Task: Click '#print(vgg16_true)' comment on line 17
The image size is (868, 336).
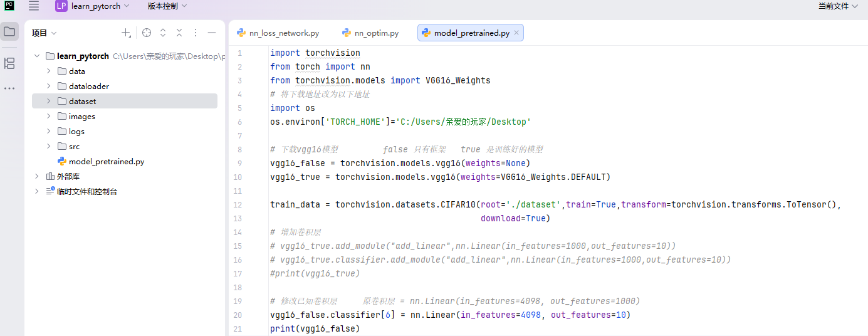Action: pos(315,273)
